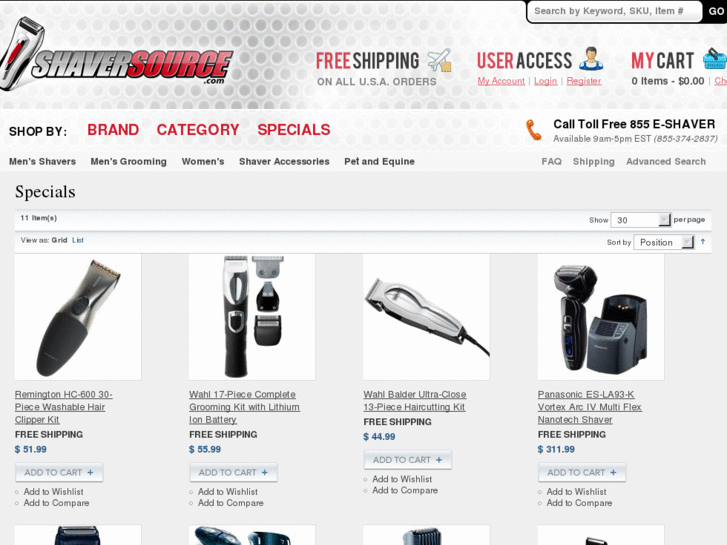Open the Register link
The image size is (727, 545).
point(584,81)
